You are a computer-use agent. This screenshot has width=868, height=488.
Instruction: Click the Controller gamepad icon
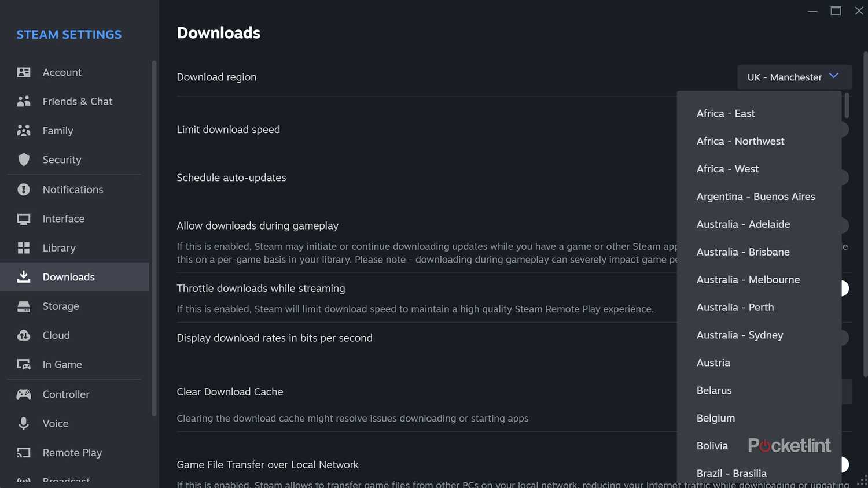24,394
